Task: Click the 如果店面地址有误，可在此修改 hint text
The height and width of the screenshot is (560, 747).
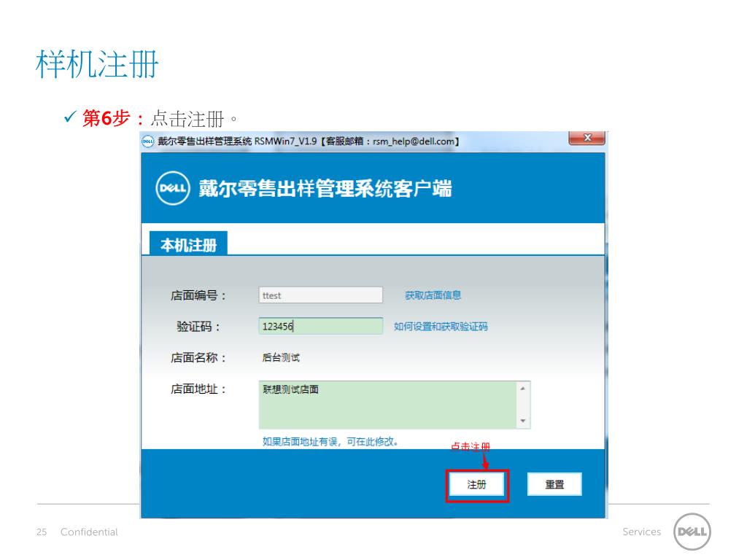Action: [330, 442]
